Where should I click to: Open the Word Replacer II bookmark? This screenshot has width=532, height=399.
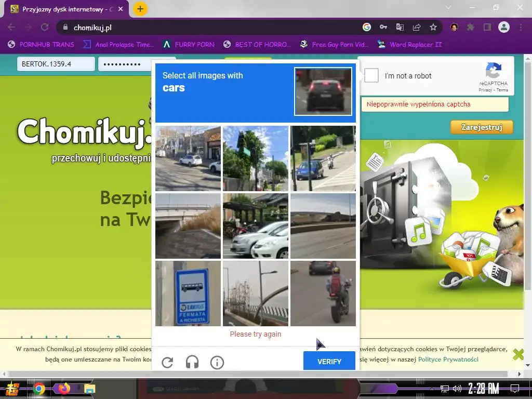pos(410,45)
